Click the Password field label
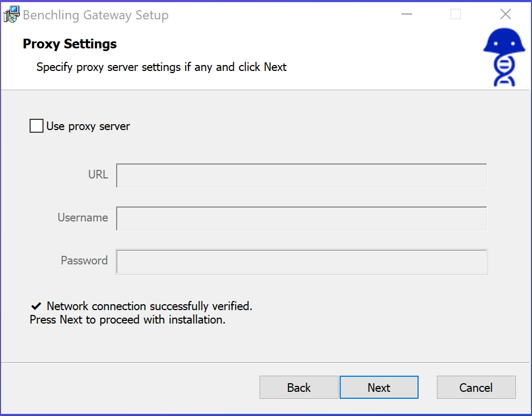Viewport: 532px width, 416px height. point(84,261)
